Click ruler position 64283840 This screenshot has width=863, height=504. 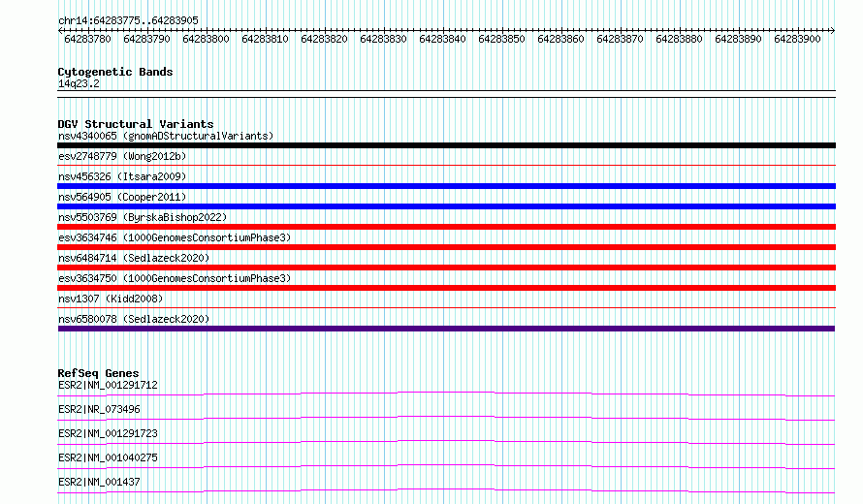coord(442,39)
